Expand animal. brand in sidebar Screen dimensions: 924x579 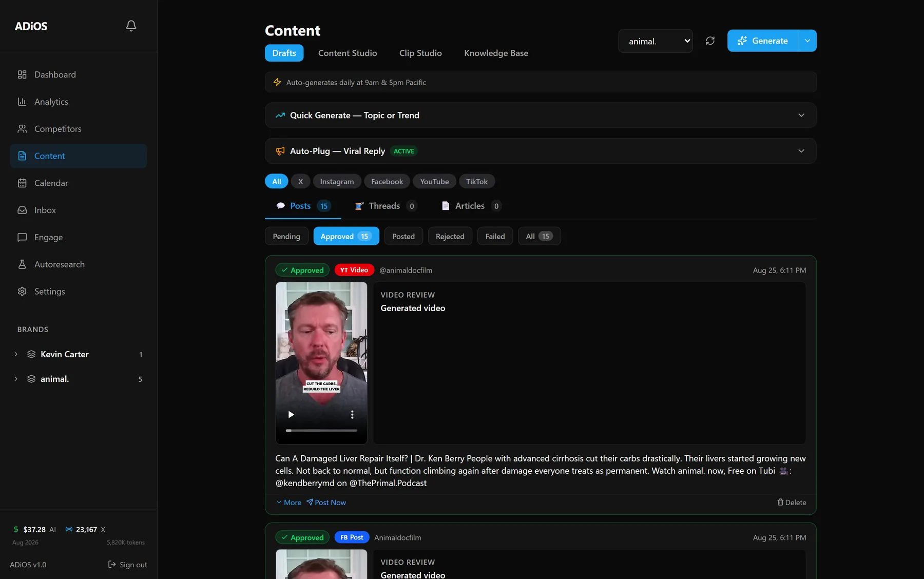[16, 379]
